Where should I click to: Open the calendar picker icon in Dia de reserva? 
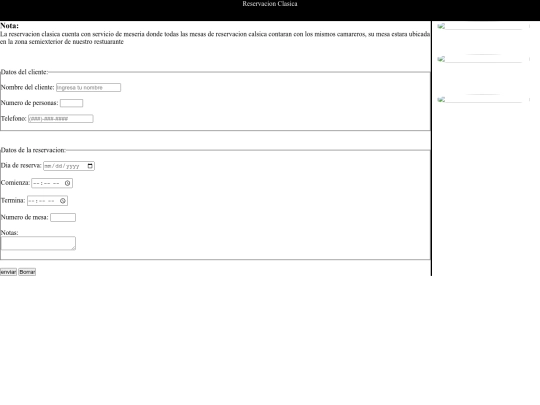(x=90, y=166)
